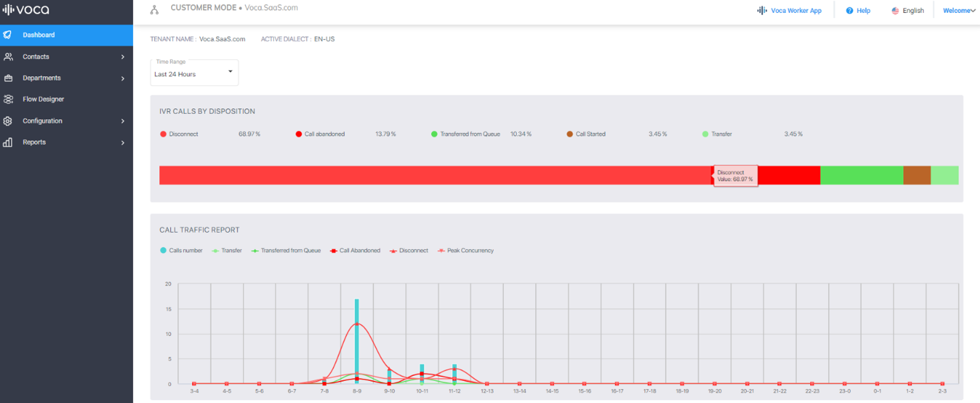Click the green Transferred from Queue bar segment

861,175
